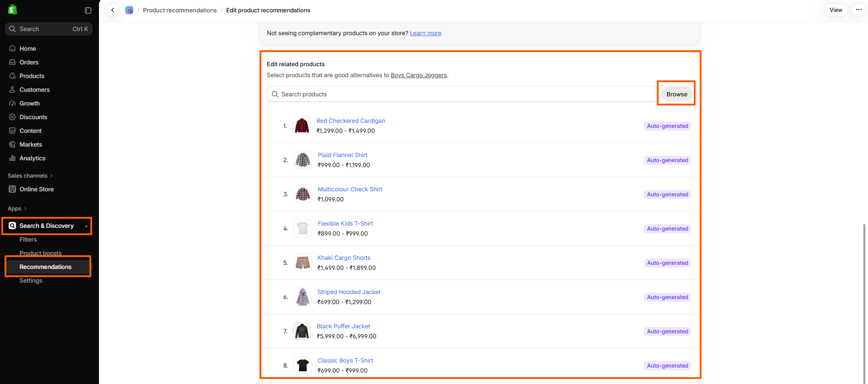Expand the Apps section

[x=17, y=209]
